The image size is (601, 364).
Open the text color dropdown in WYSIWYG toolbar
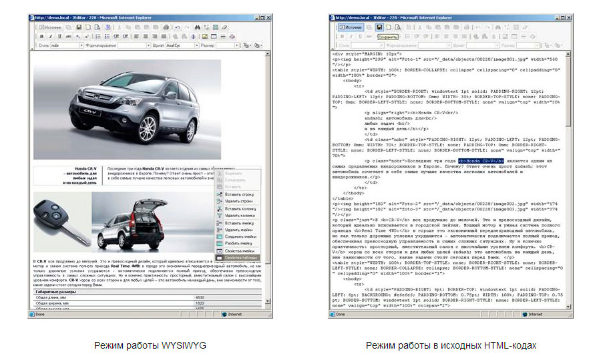[247, 45]
